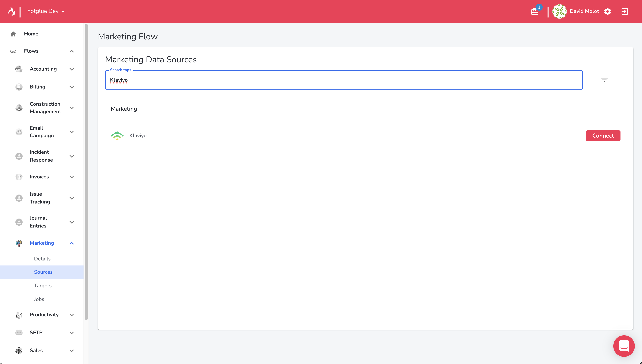Expand the Invoices flow chevron
Screen dimensions: 642x364
(72, 177)
